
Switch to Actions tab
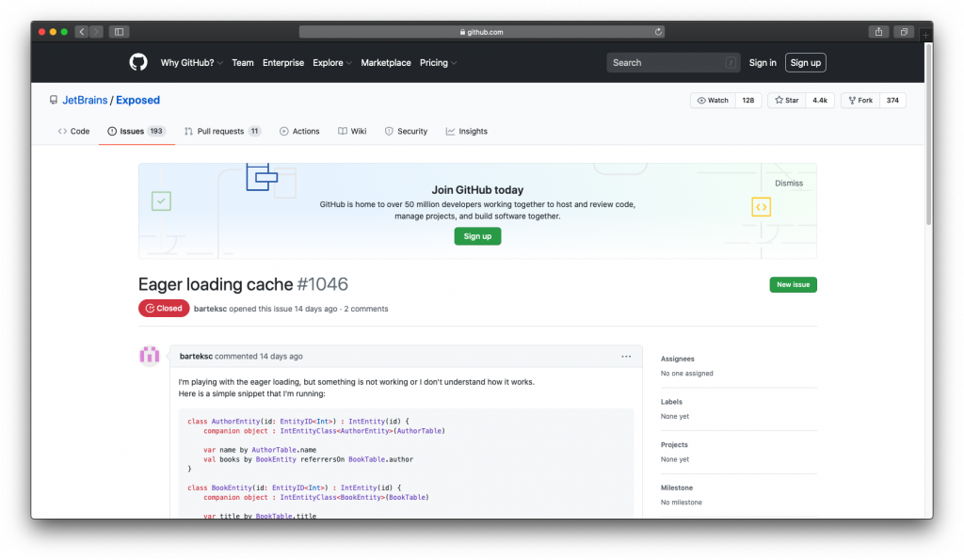[x=299, y=131]
